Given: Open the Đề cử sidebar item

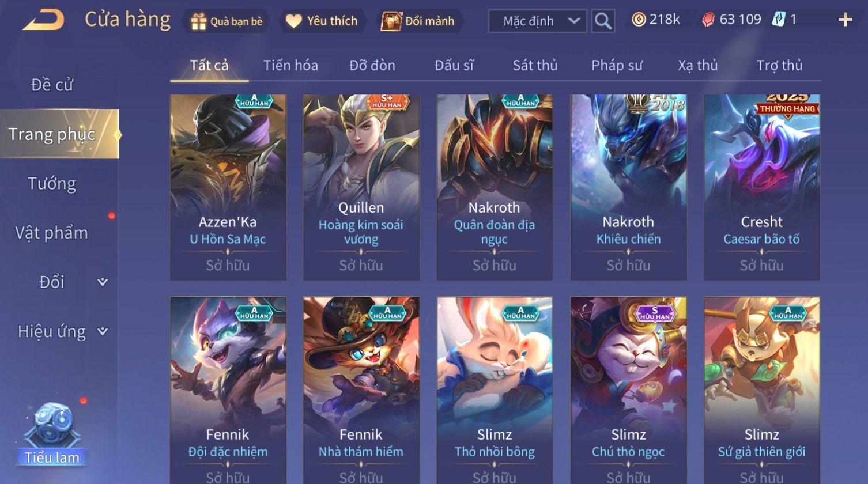Looking at the screenshot, I should click(52, 85).
